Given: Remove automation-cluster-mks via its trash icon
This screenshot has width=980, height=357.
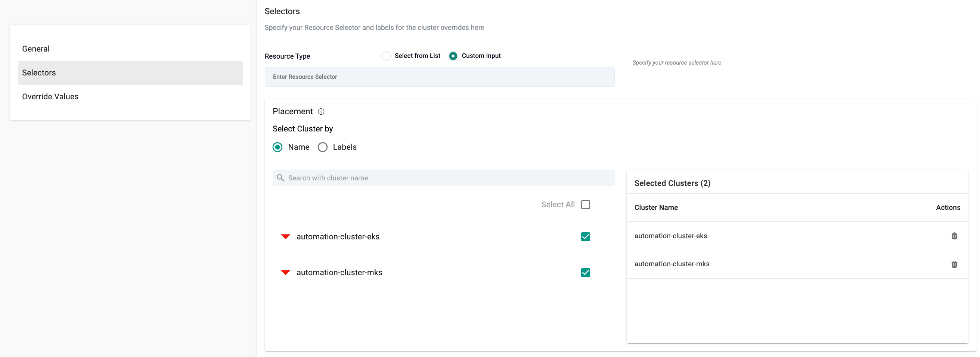Looking at the screenshot, I should [x=954, y=264].
